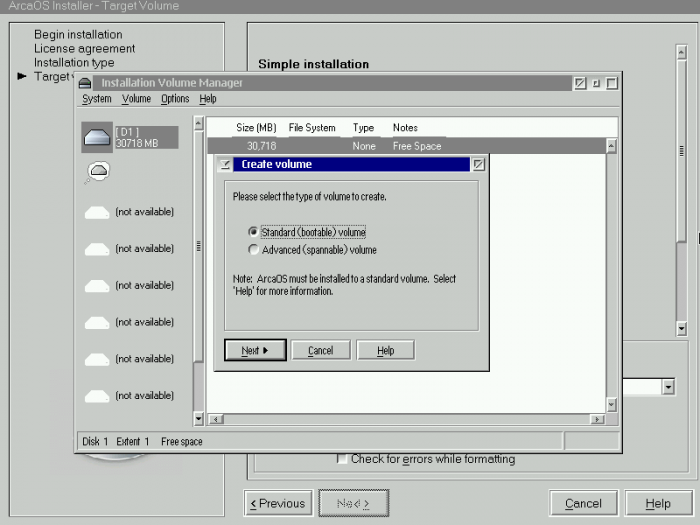Image resolution: width=700 pixels, height=525 pixels.
Task: Select Standard (bootable) volume option
Action: (254, 232)
